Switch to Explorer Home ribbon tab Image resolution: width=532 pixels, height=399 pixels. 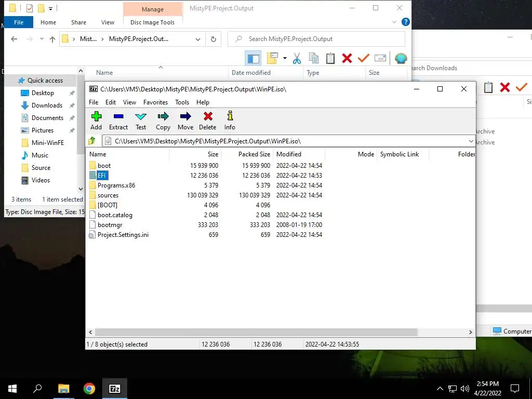48,22
